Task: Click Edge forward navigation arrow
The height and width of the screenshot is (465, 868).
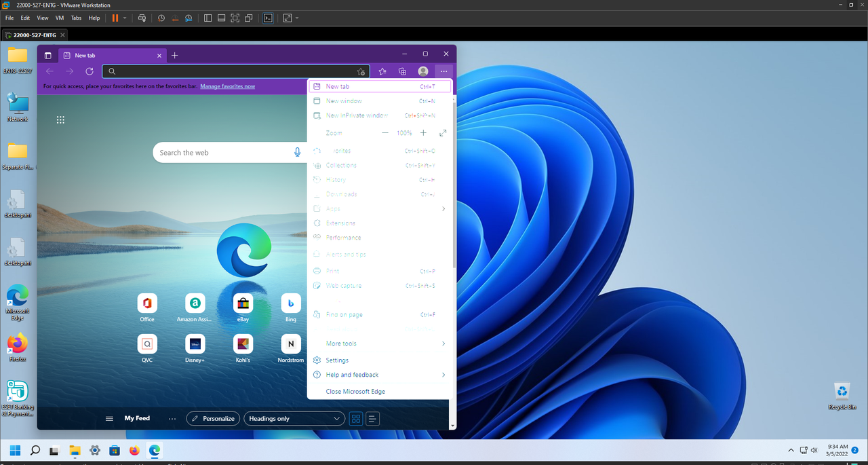Action: tap(69, 71)
